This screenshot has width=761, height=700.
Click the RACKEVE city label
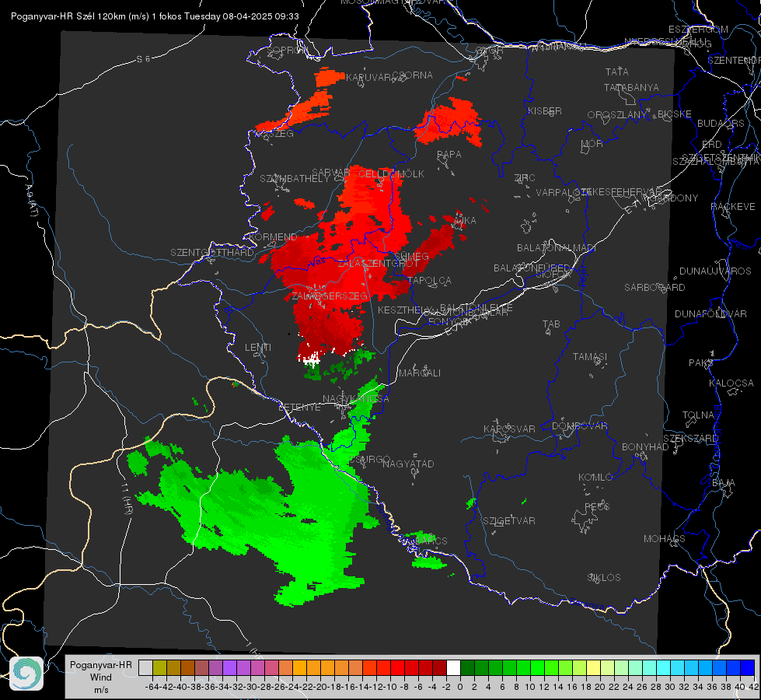[733, 207]
